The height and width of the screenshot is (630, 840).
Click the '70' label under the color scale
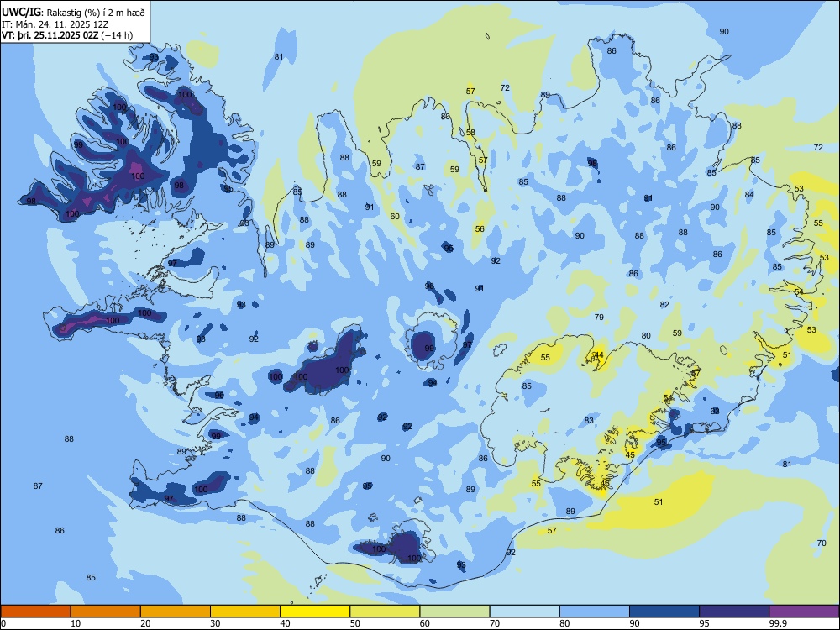495,623
